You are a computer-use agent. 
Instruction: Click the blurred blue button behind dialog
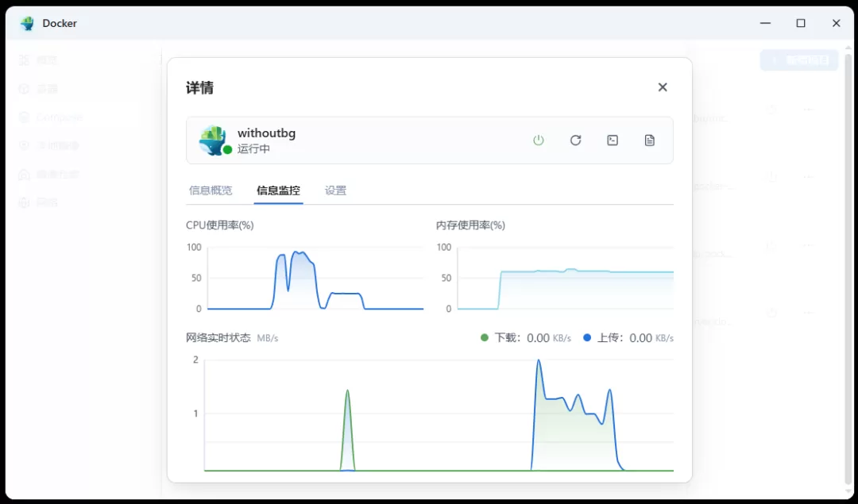click(799, 60)
